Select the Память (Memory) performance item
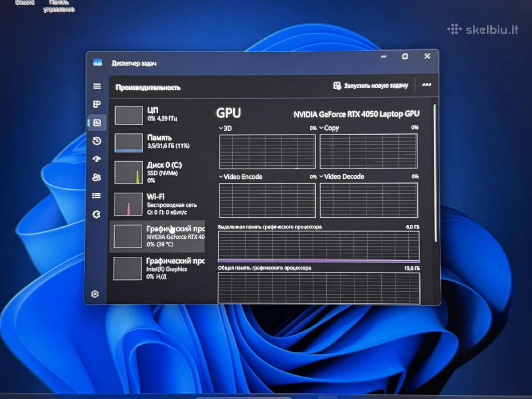 tap(157, 142)
